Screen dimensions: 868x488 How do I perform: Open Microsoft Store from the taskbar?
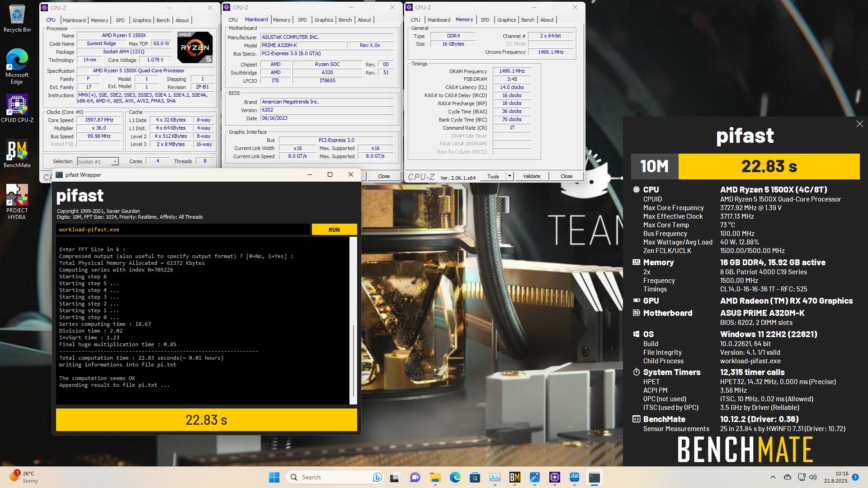[x=475, y=477]
